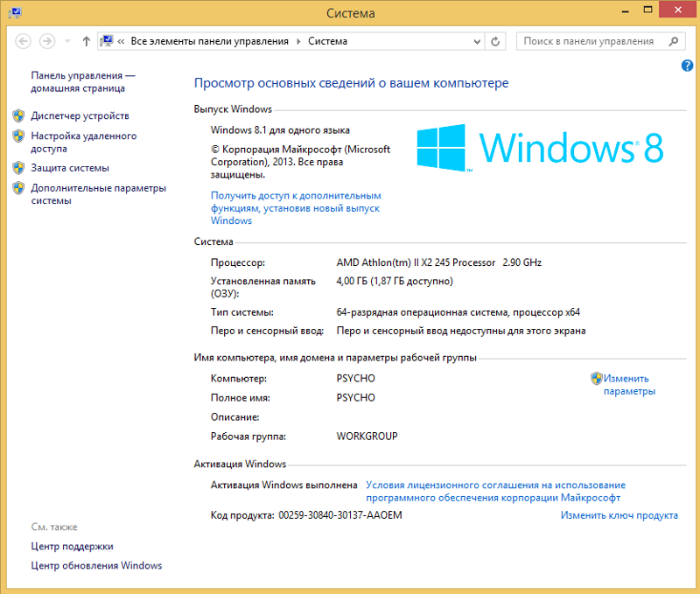The width and height of the screenshot is (700, 594).
Task: Click system type '64-разрядная операционная система'
Action: (423, 312)
